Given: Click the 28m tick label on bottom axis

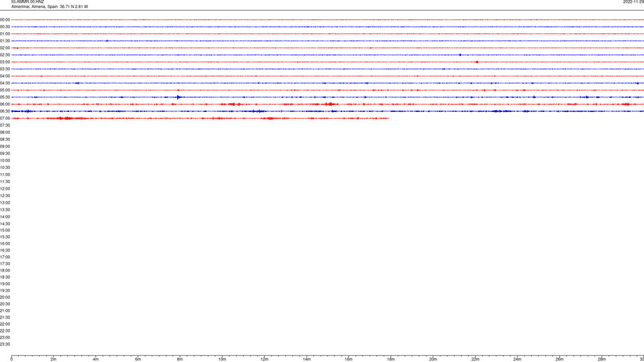Looking at the screenshot, I should [602, 359].
